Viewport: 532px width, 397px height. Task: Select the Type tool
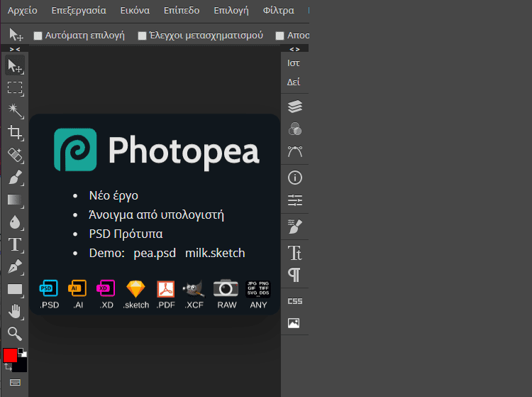click(x=14, y=244)
